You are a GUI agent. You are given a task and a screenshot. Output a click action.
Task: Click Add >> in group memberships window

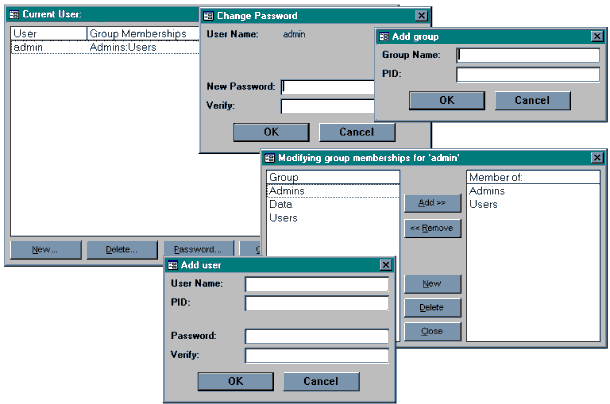click(432, 203)
